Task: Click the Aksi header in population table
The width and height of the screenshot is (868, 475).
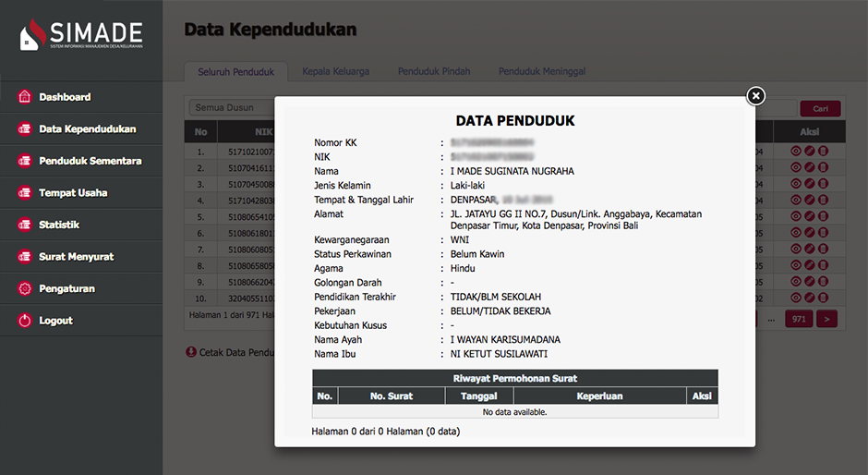Action: 809,132
